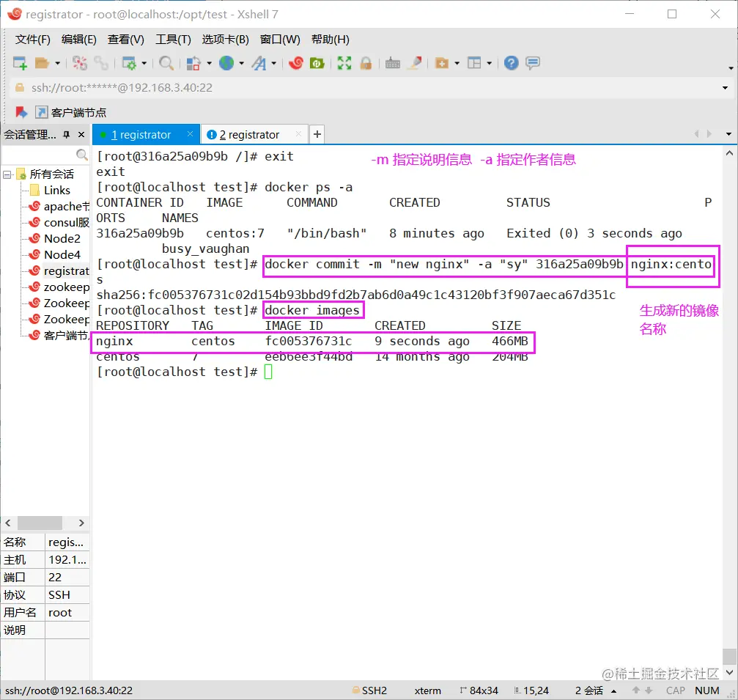The height and width of the screenshot is (700, 738).
Task: Open the dropdown next to folder-plus icon
Action: coord(457,62)
